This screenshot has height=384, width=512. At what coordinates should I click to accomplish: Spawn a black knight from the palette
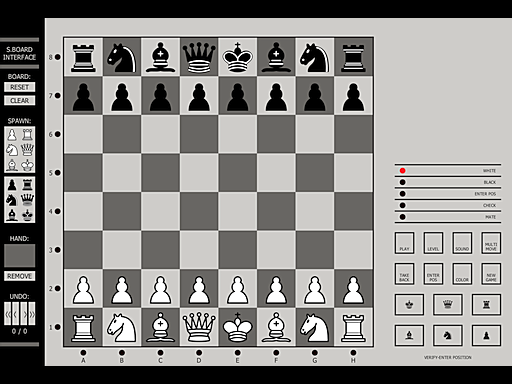(12, 200)
